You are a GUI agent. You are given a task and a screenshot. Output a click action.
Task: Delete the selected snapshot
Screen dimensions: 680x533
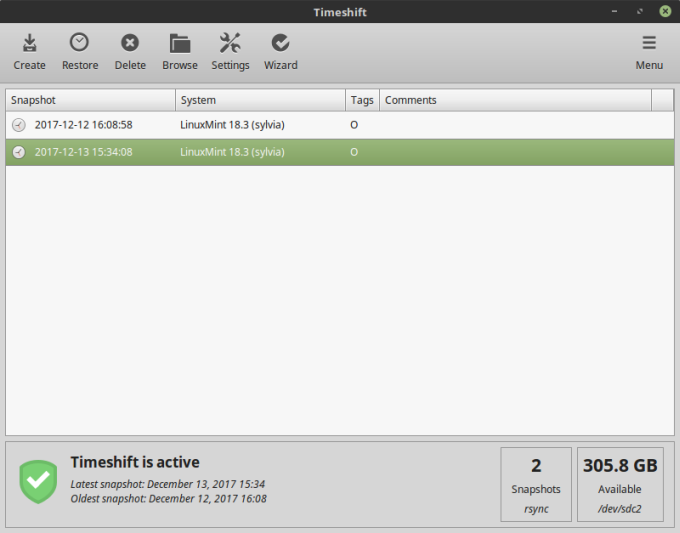(130, 52)
